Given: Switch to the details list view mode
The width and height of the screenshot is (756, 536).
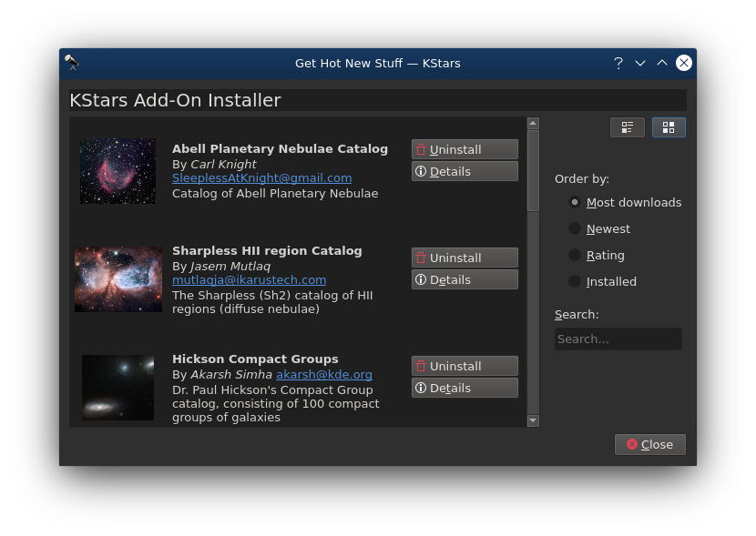Looking at the screenshot, I should pos(627,127).
